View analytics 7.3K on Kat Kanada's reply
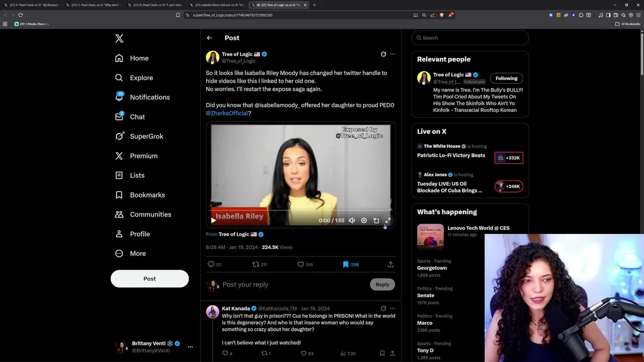Image resolution: width=644 pixels, height=362 pixels. pos(348,353)
